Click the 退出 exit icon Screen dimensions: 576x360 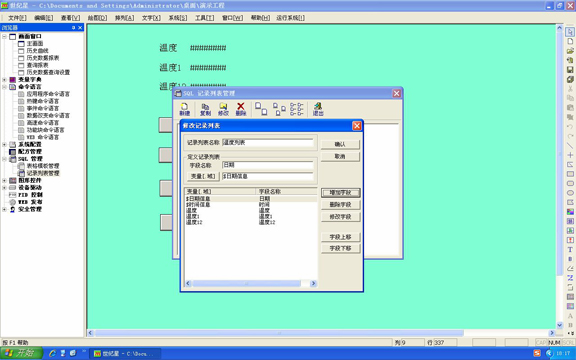pos(318,109)
